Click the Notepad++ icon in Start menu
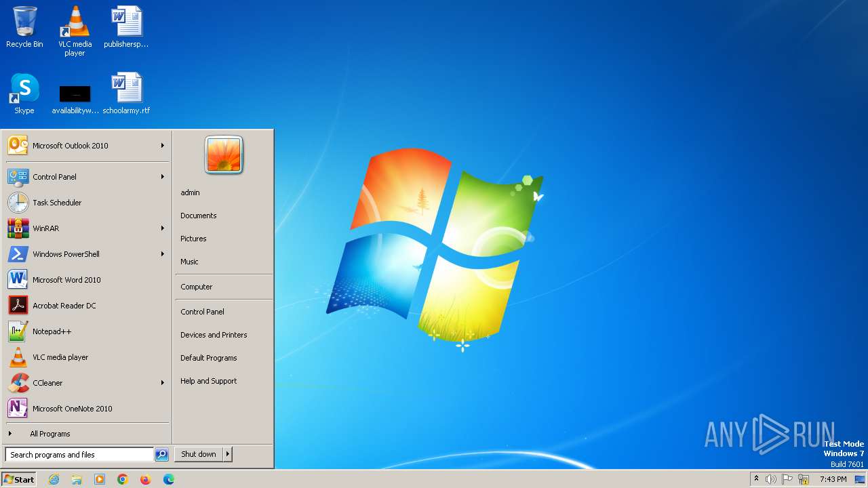The width and height of the screenshot is (868, 488). click(x=18, y=331)
